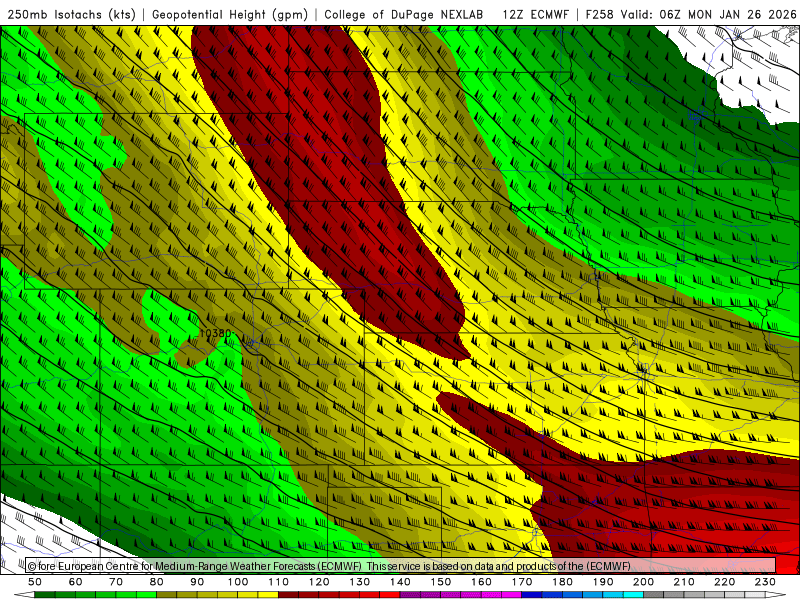Click the '180' value on the color scale

pyautogui.click(x=563, y=582)
